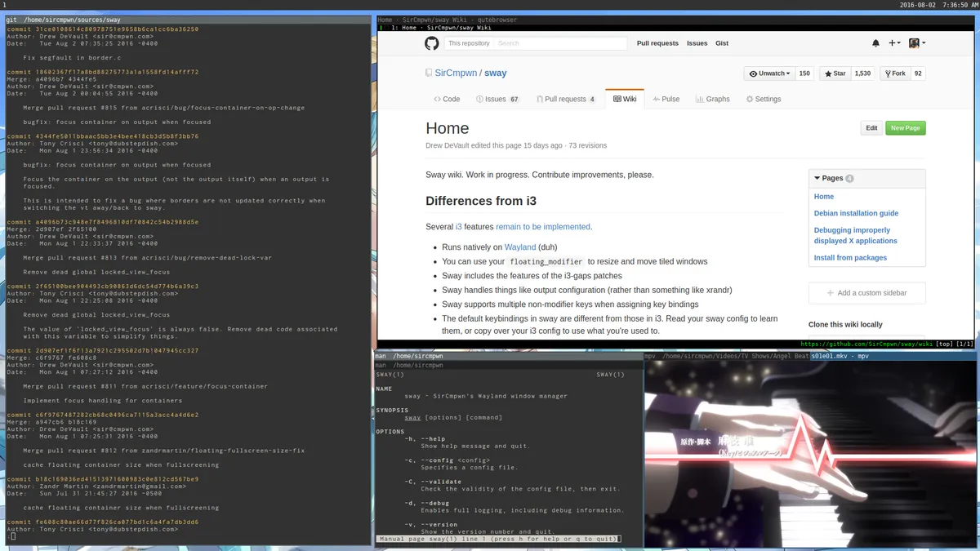Click the New Page button

point(905,127)
